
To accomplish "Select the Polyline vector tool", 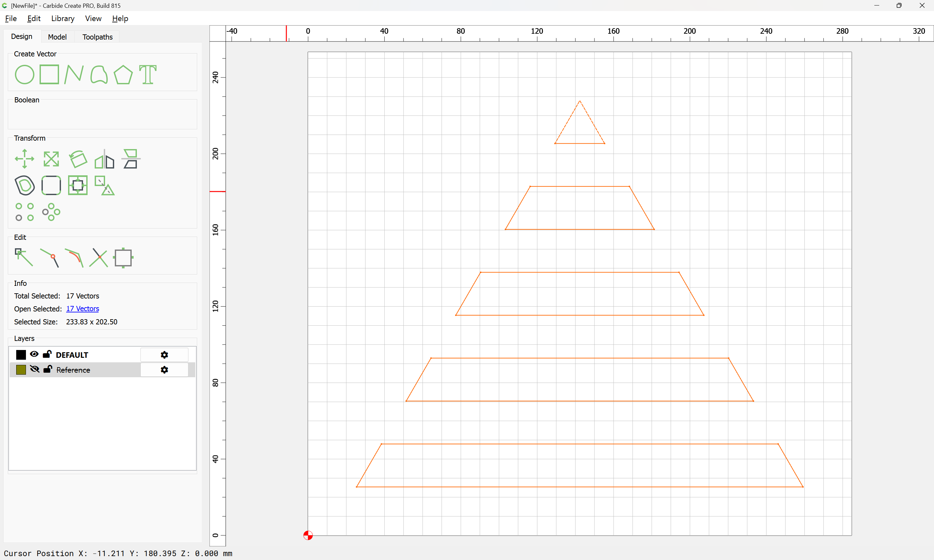I will click(74, 74).
